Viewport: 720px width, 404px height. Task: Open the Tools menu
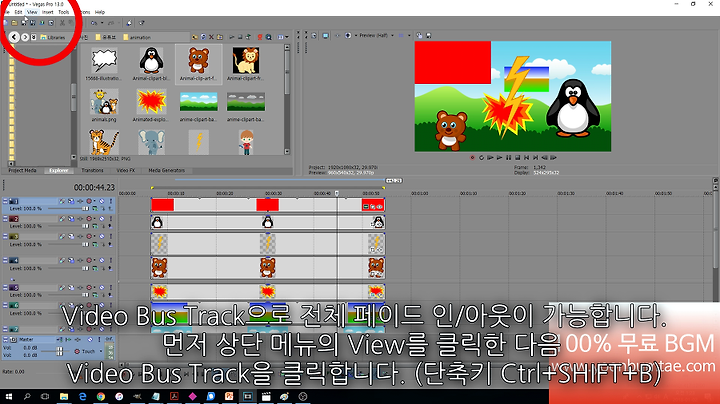[63, 12]
